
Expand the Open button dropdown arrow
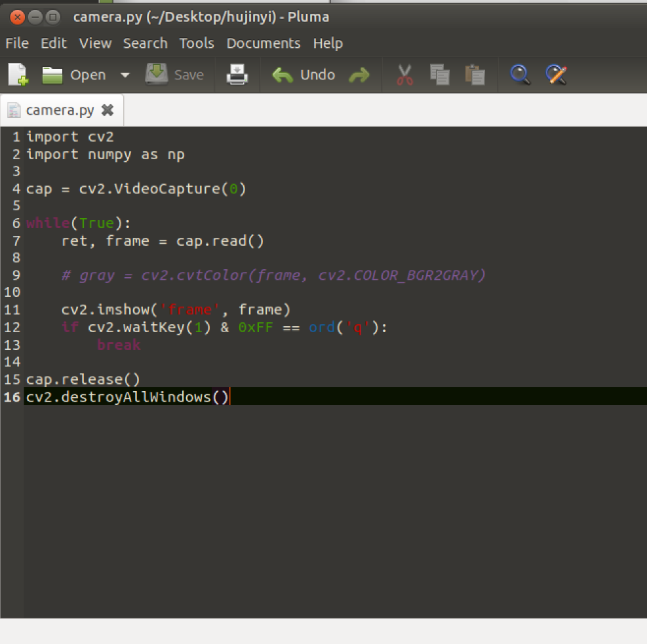[x=125, y=74]
